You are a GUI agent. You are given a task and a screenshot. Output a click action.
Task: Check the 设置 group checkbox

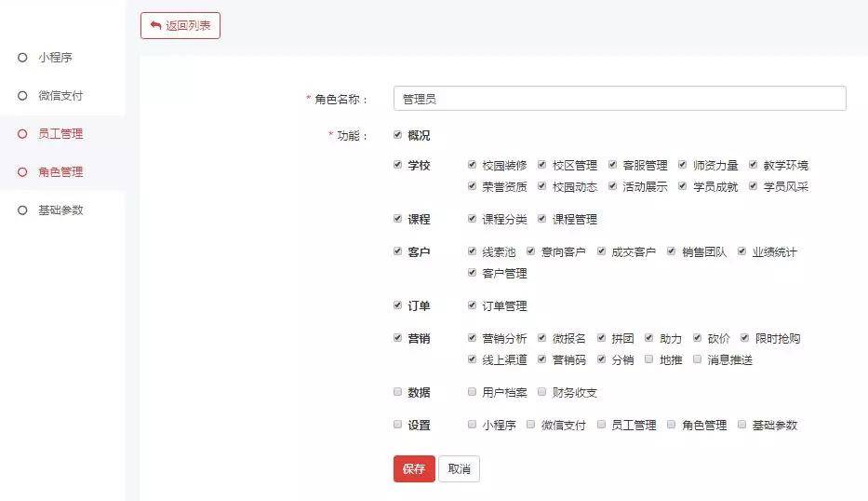coord(398,425)
